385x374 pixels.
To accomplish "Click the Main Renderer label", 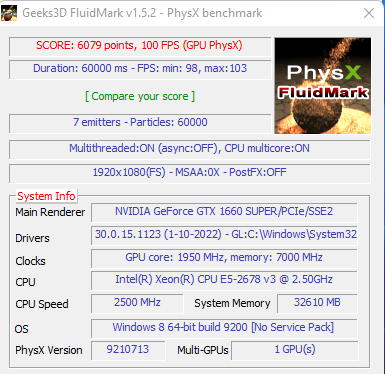I will point(50,212).
